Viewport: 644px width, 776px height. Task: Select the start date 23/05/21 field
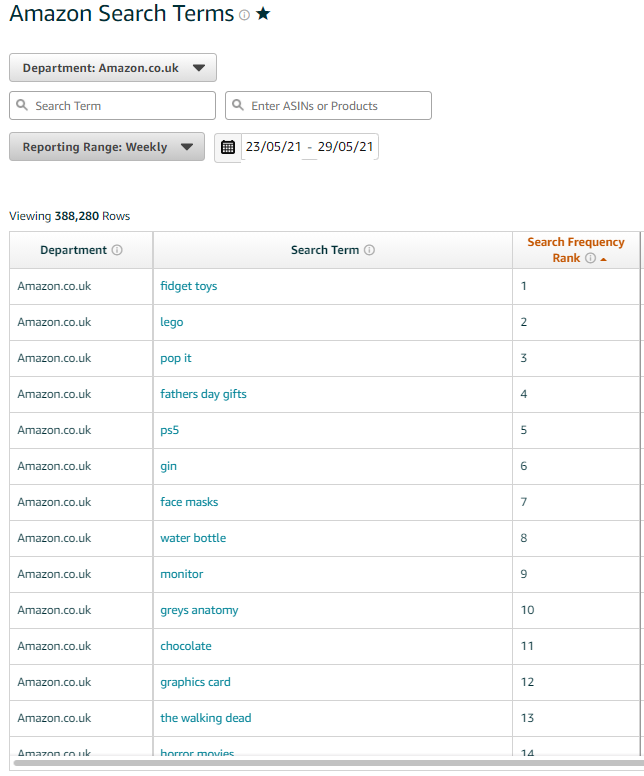pyautogui.click(x=273, y=147)
